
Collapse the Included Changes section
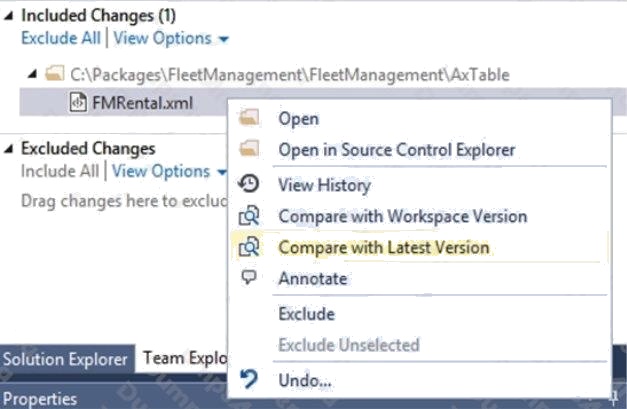(x=9, y=16)
